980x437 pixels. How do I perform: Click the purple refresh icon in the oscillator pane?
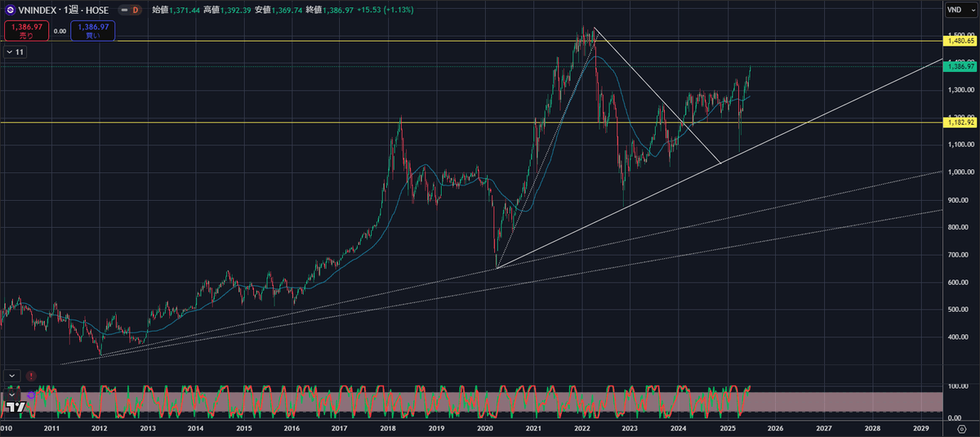[x=30, y=395]
